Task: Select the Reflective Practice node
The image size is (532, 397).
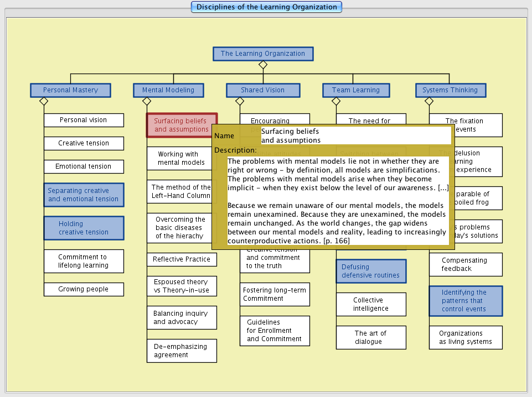Action: (182, 259)
